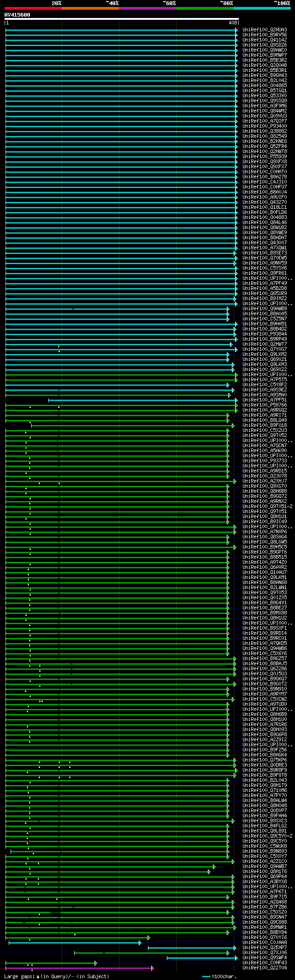This screenshot has height=980, width=295.
Task: Click the UniRef100_Q75KP6 label
Action: [x=265, y=760]
